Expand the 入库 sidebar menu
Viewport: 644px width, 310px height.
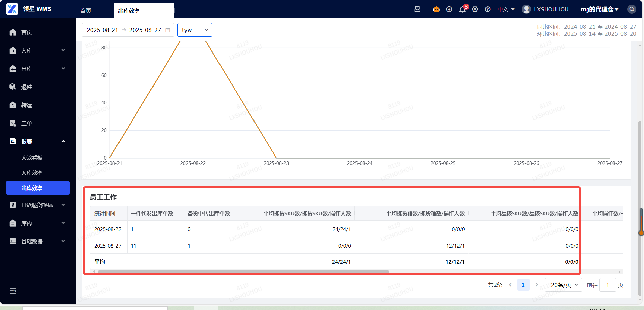[x=37, y=50]
